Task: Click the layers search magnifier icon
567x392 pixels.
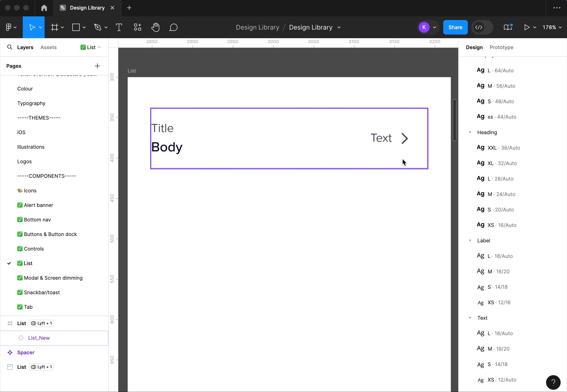Action: tap(10, 47)
